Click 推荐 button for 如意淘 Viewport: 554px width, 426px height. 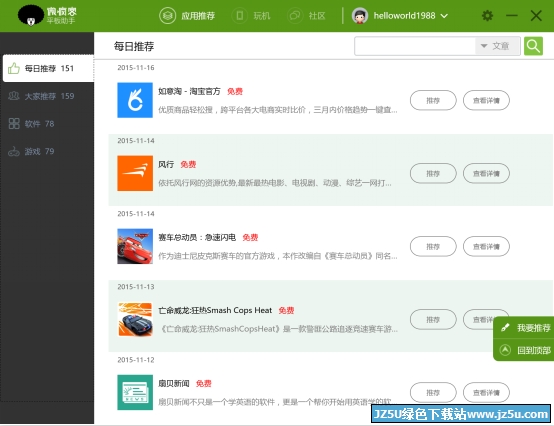click(x=433, y=100)
